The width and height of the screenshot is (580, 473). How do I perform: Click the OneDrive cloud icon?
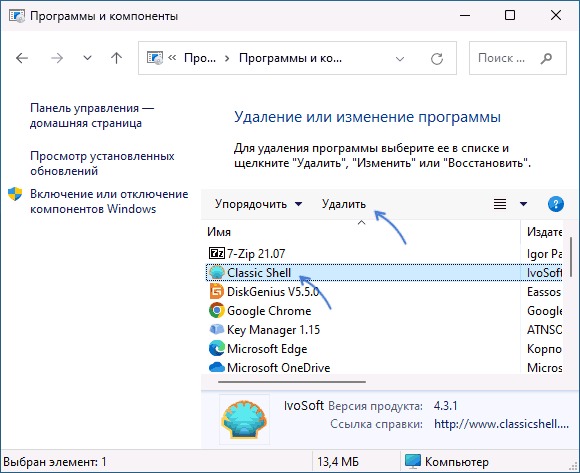pos(217,367)
